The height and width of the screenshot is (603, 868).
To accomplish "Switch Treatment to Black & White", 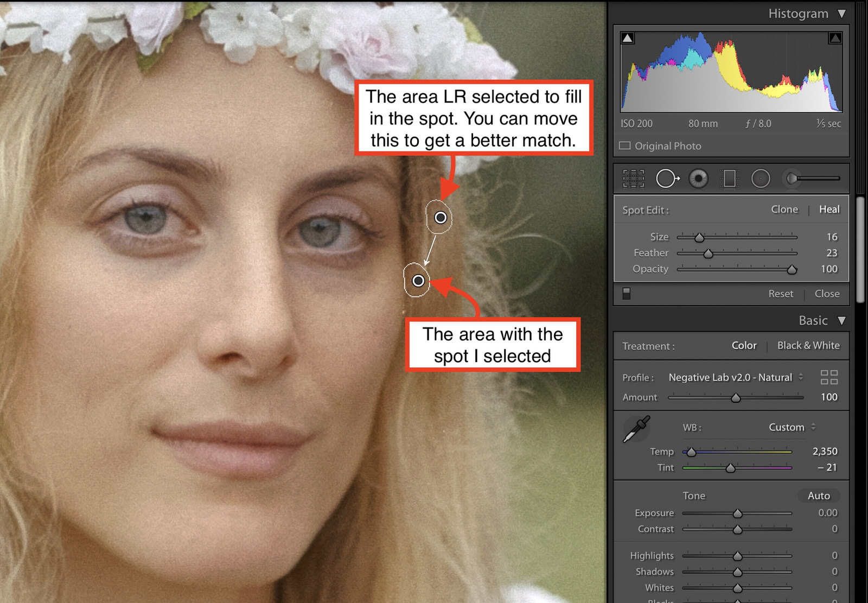I will coord(808,346).
